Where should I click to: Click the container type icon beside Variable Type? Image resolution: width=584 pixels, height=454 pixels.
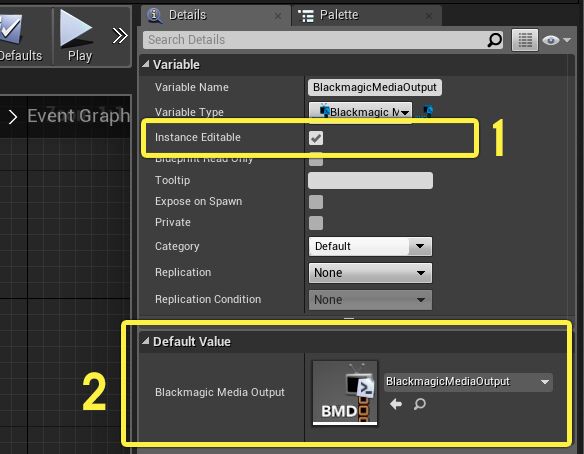(427, 111)
